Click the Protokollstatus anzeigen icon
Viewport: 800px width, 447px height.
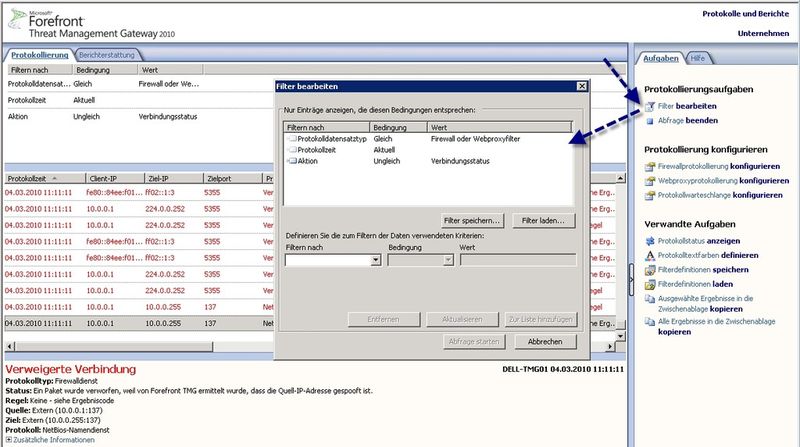coord(650,241)
